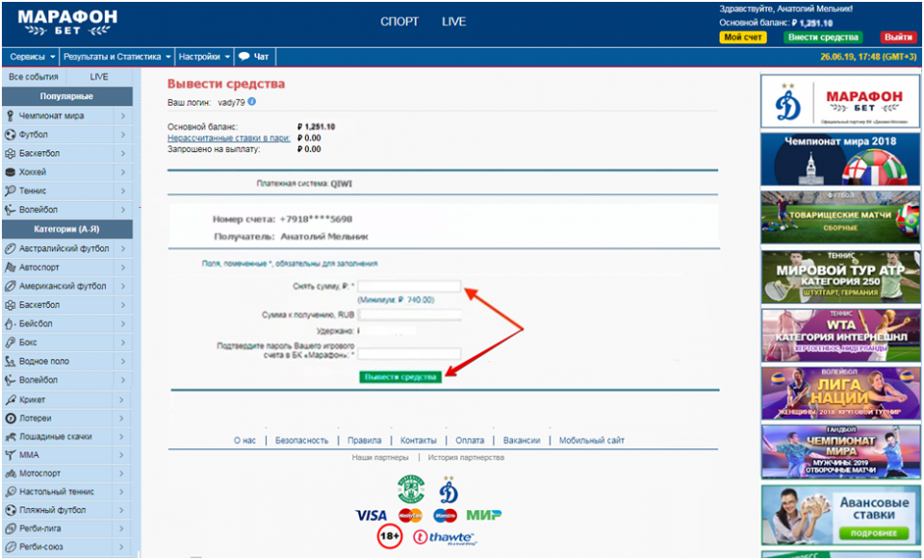Click the racket icon for Теннис
This screenshot has width=924, height=560.
tap(10, 191)
